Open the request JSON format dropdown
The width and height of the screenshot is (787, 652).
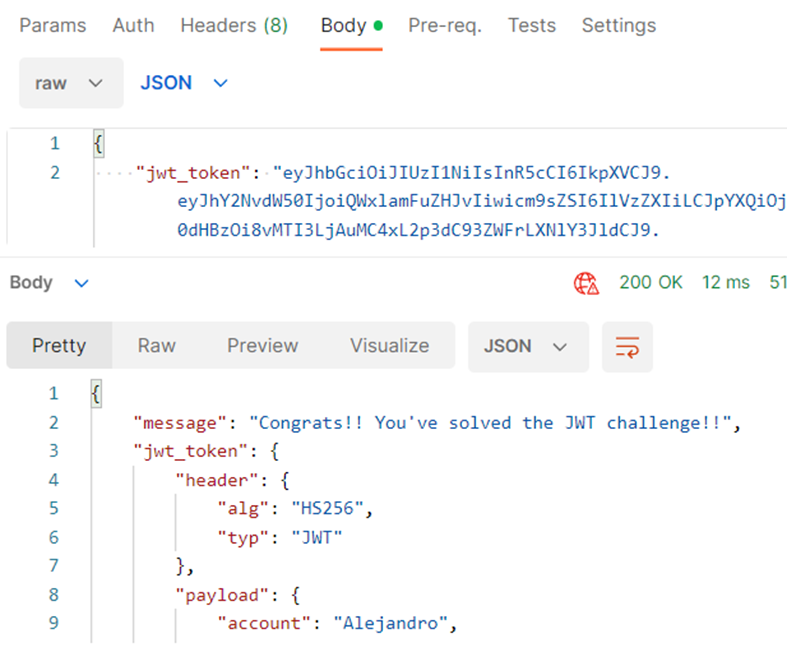click(184, 83)
